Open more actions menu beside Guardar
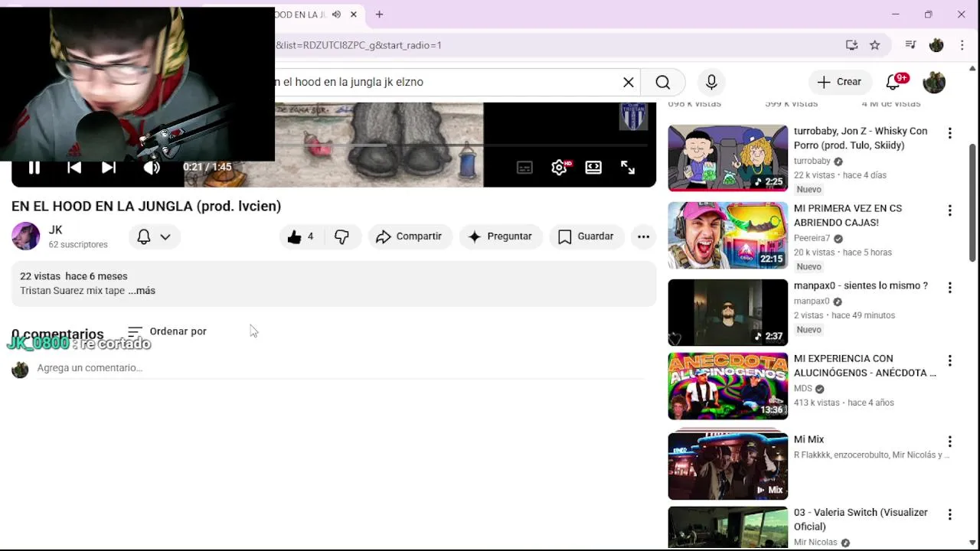Image resolution: width=980 pixels, height=551 pixels. point(644,237)
